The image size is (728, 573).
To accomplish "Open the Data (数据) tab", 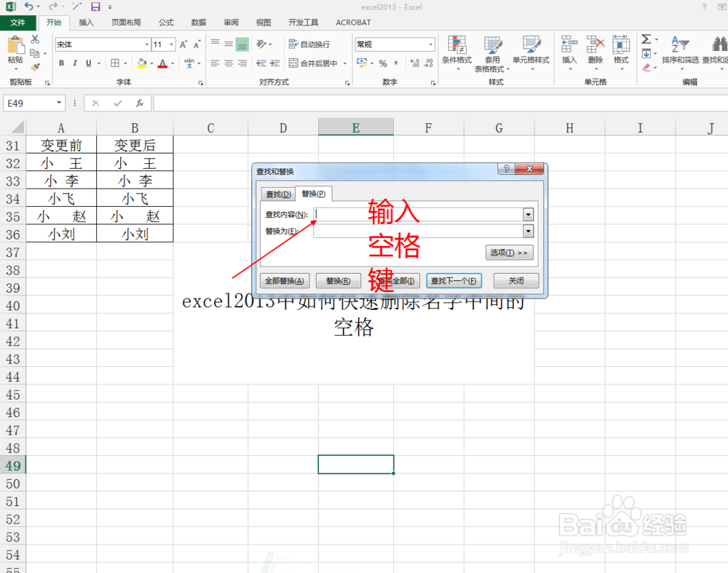I will (x=198, y=23).
